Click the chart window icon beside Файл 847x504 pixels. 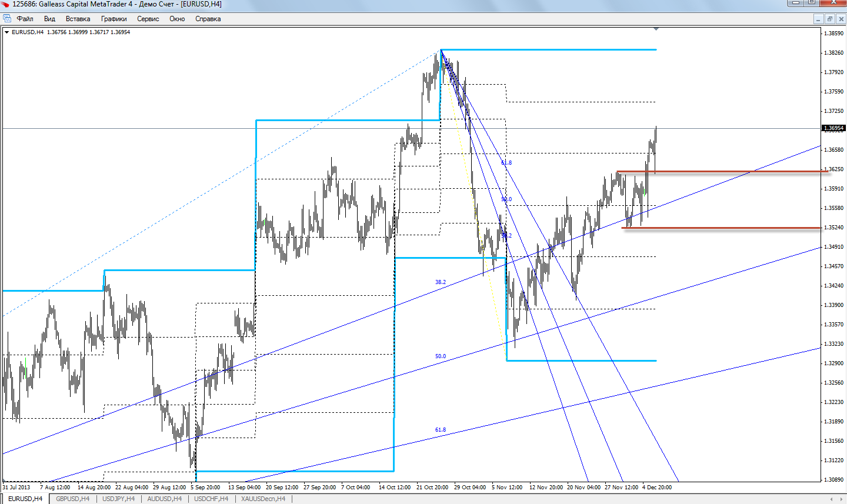pos(7,19)
